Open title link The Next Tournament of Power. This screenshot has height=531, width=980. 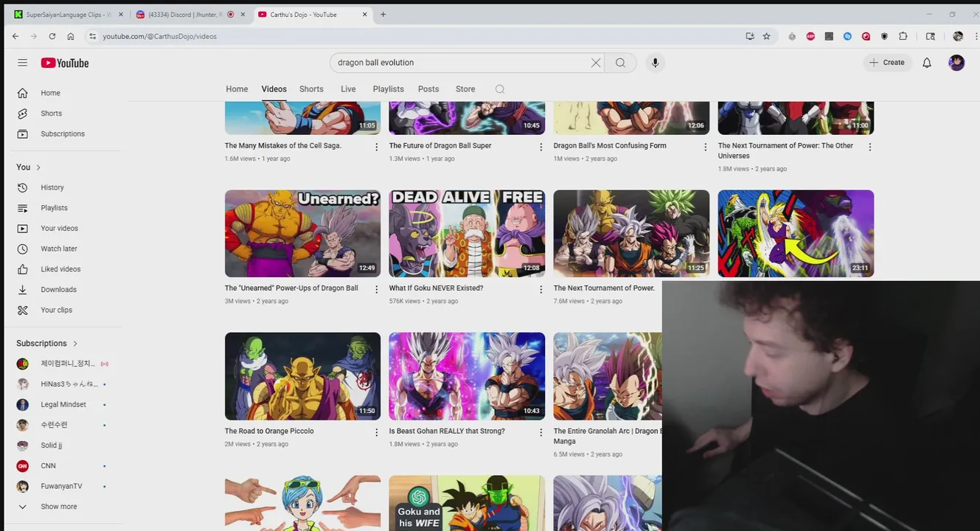(604, 288)
